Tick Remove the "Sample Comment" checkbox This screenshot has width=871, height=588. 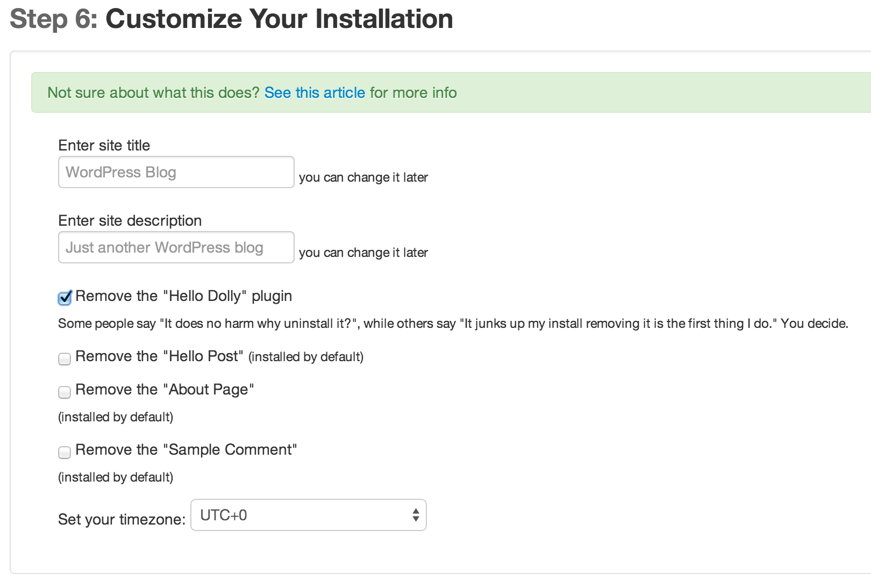(x=65, y=452)
